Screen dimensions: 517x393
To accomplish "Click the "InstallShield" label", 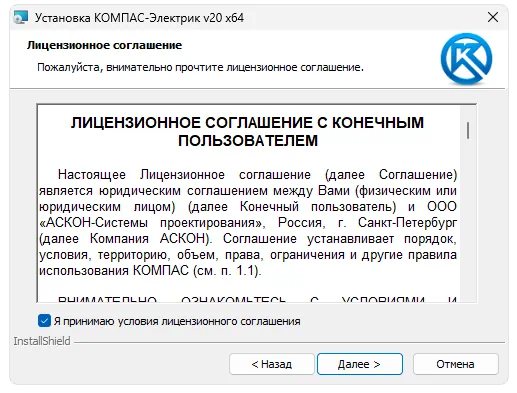I will [x=42, y=341].
